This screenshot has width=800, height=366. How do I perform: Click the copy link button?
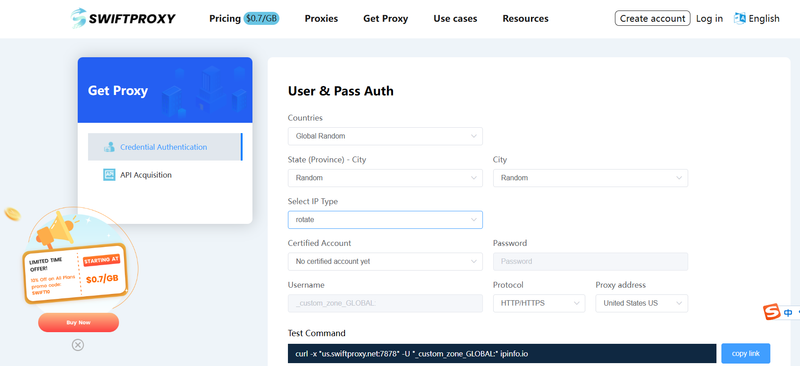point(746,353)
